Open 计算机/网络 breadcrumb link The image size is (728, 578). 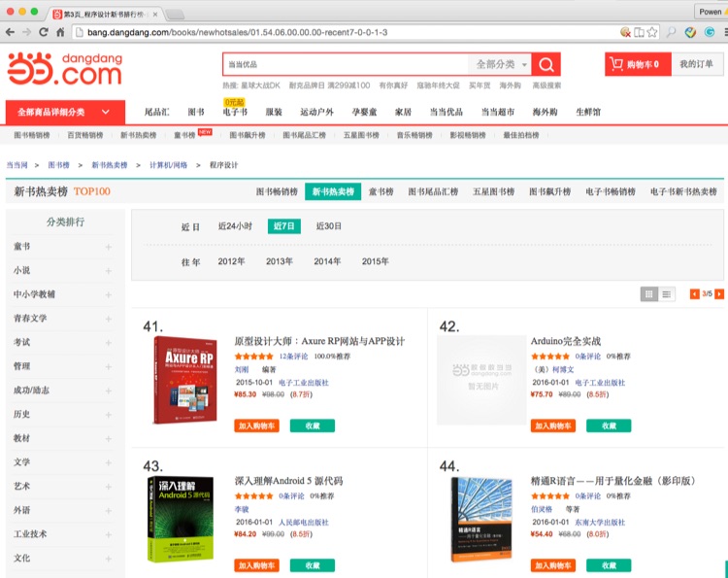click(169, 165)
